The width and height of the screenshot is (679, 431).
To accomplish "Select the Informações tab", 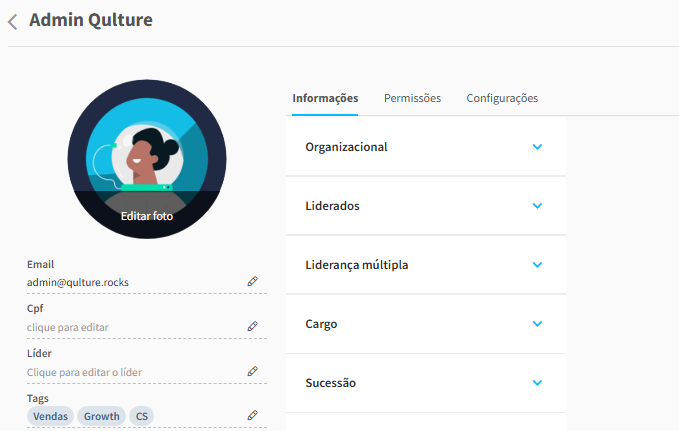I will (x=325, y=98).
